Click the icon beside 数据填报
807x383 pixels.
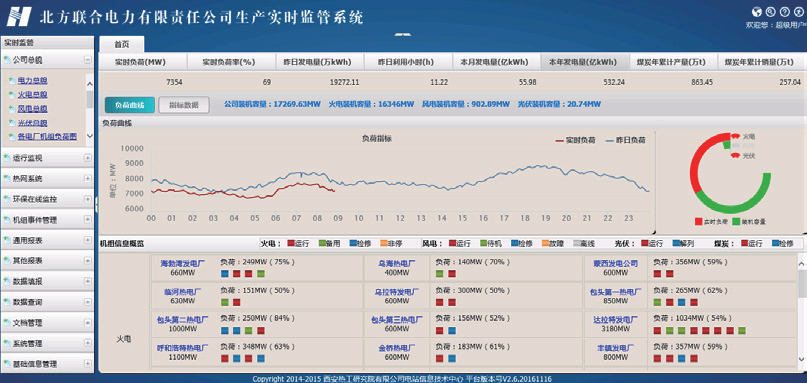pyautogui.click(x=7, y=282)
